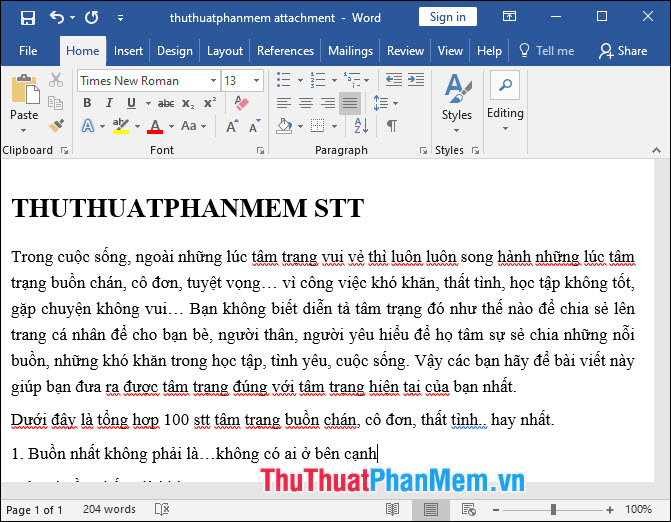The width and height of the screenshot is (671, 522).
Task: Toggle Subscript formatting
Action: 188,103
